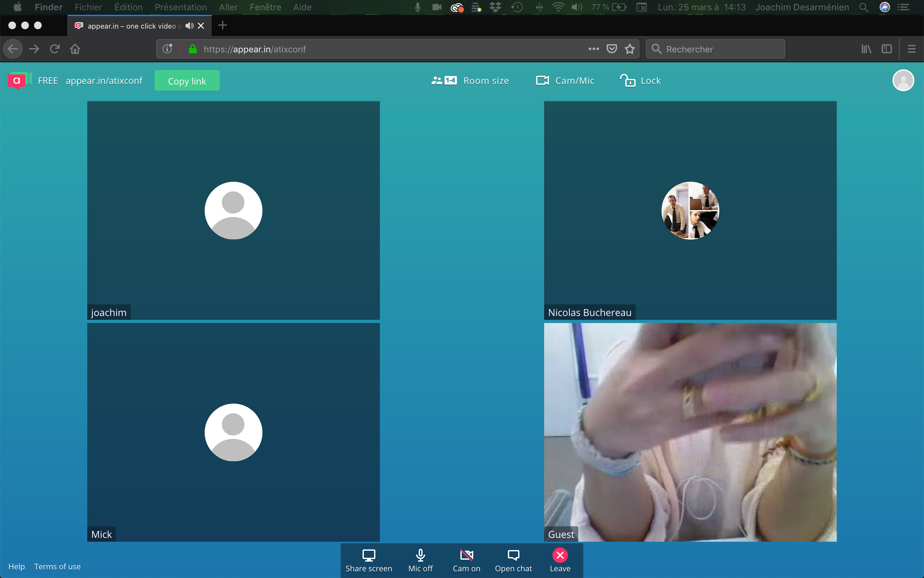Click the Copy link button
This screenshot has height=578, width=924.
pyautogui.click(x=187, y=81)
